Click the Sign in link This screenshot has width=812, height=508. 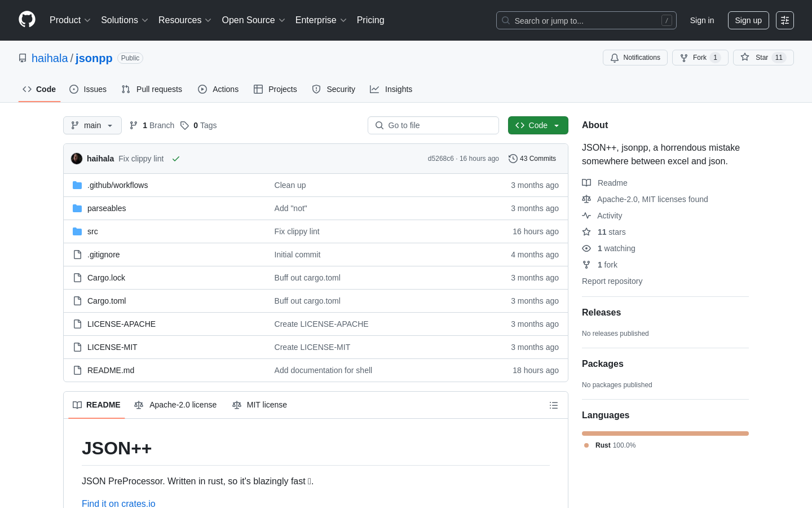coord(702,20)
